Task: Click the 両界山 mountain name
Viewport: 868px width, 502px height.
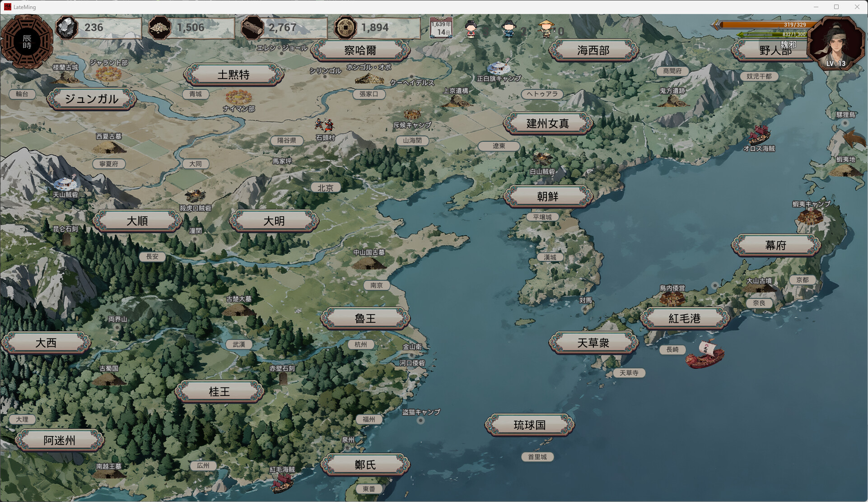Action: pyautogui.click(x=118, y=319)
